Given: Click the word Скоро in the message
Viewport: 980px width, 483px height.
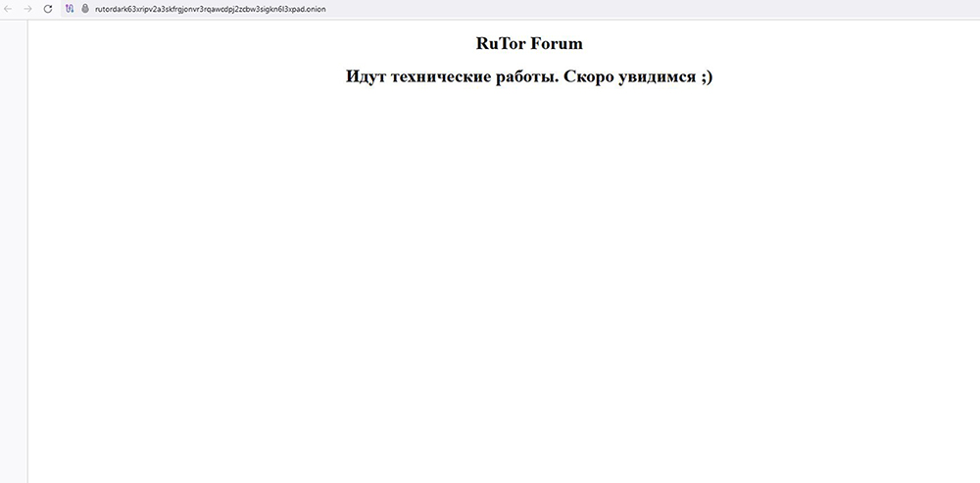Looking at the screenshot, I should [590, 76].
